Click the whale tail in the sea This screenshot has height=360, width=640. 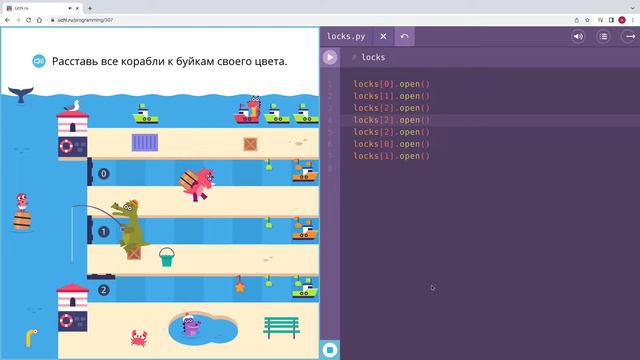coord(20,95)
